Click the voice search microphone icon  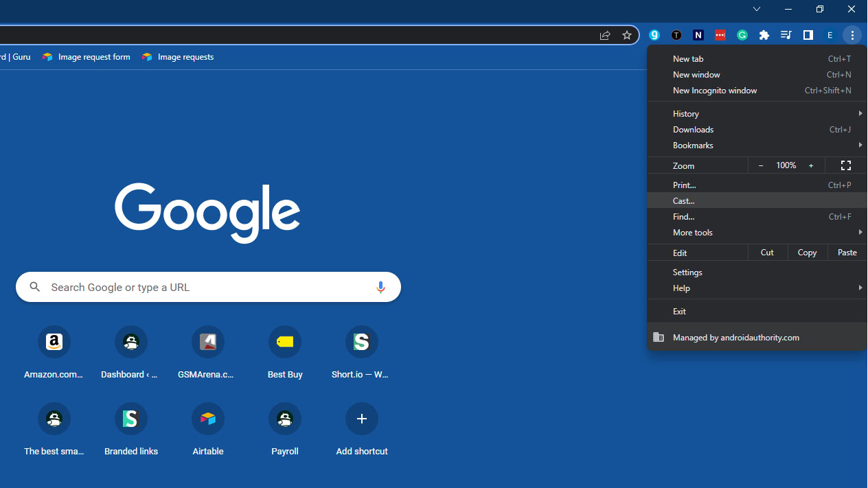click(380, 287)
